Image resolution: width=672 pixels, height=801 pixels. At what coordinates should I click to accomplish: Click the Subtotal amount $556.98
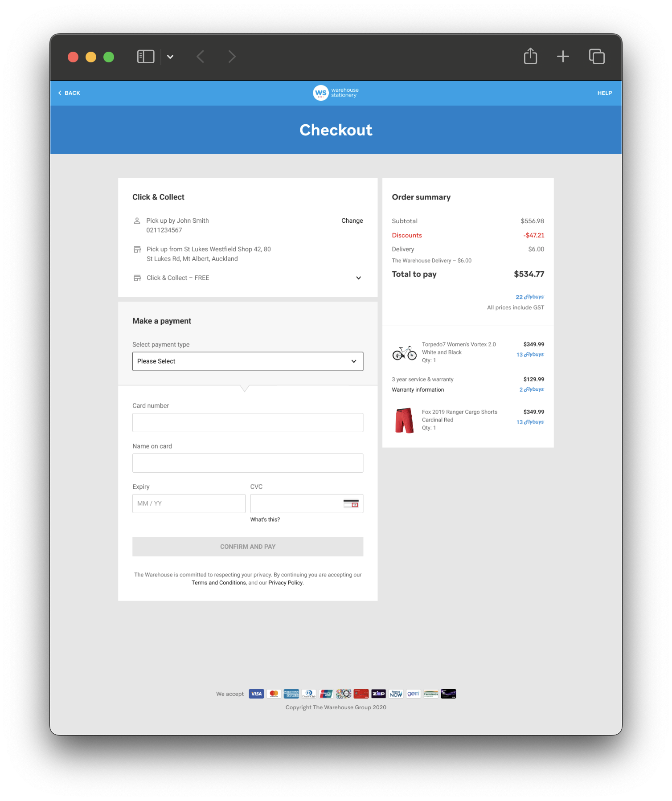pyautogui.click(x=533, y=221)
